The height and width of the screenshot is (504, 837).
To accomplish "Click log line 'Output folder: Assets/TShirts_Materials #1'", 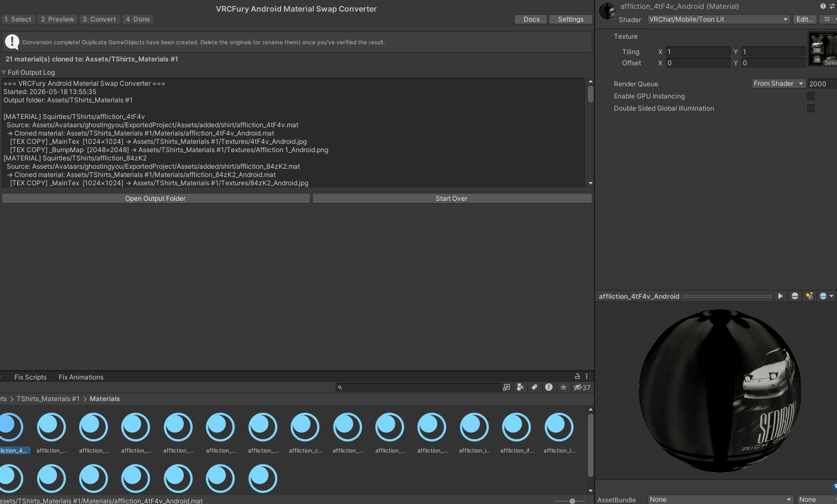I will [68, 100].
